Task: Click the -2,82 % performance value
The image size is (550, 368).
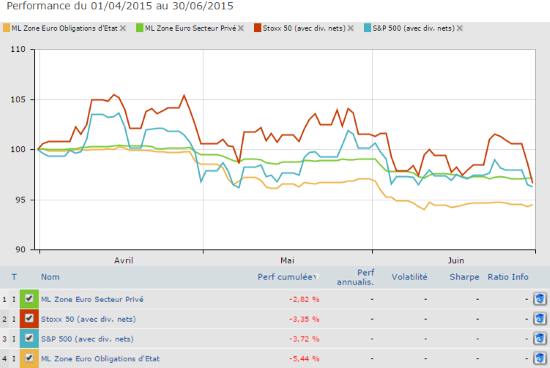Action: tap(304, 299)
